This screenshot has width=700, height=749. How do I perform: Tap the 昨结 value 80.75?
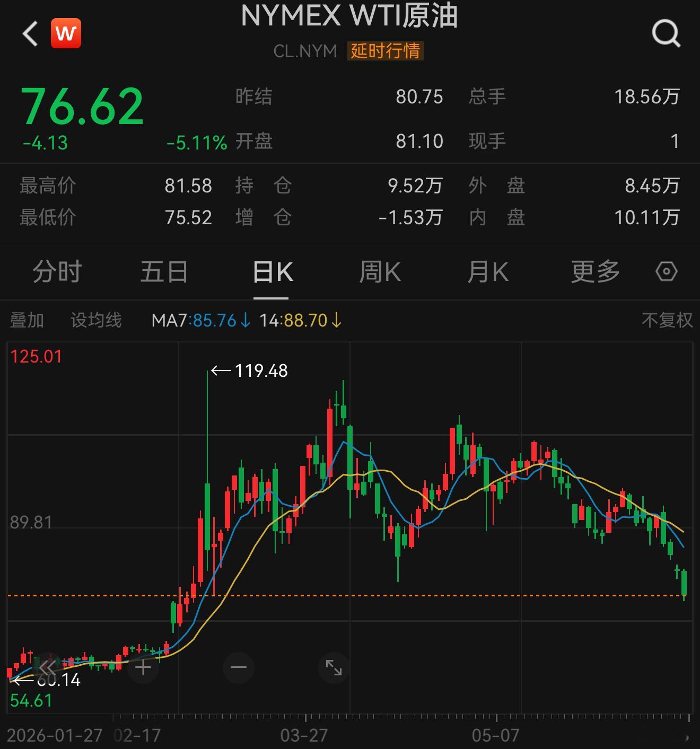tap(419, 96)
